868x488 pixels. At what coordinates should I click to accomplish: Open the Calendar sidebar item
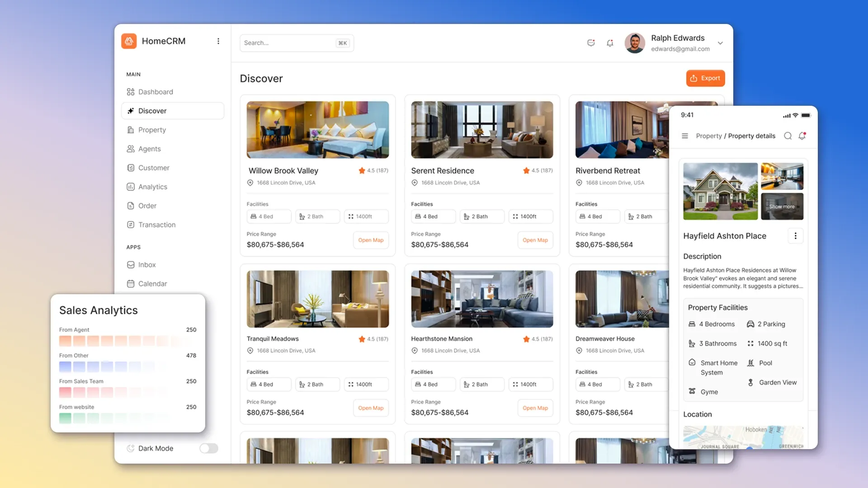152,284
